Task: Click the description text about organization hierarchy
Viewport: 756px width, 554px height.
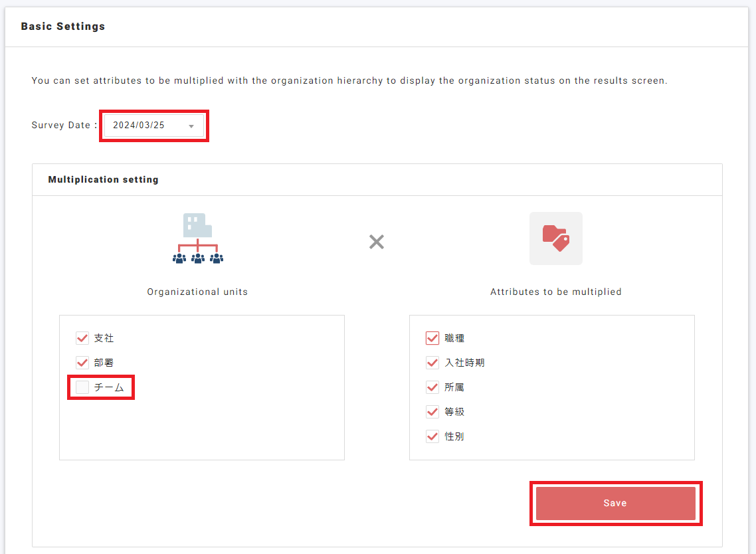Action: (x=349, y=81)
